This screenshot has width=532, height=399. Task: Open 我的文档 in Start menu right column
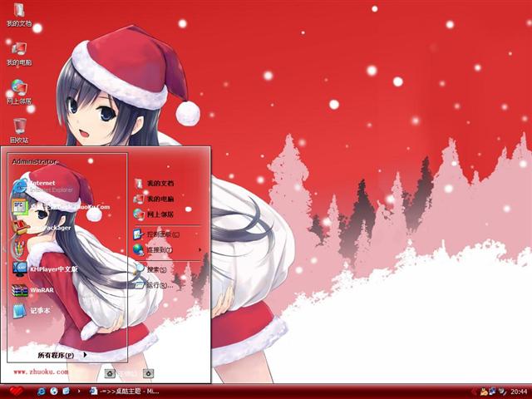pos(154,184)
